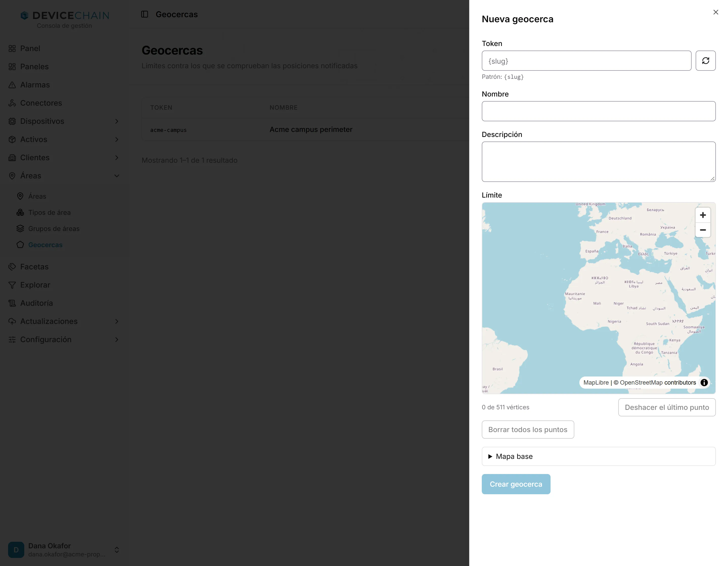Regenerate the token with the refresh icon
The image size is (728, 566).
point(705,61)
